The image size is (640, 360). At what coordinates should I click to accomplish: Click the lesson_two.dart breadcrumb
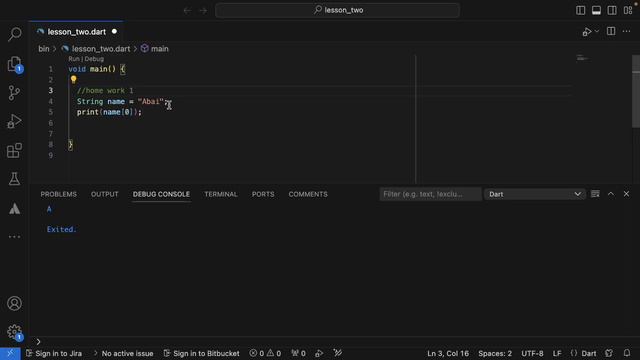click(x=101, y=49)
